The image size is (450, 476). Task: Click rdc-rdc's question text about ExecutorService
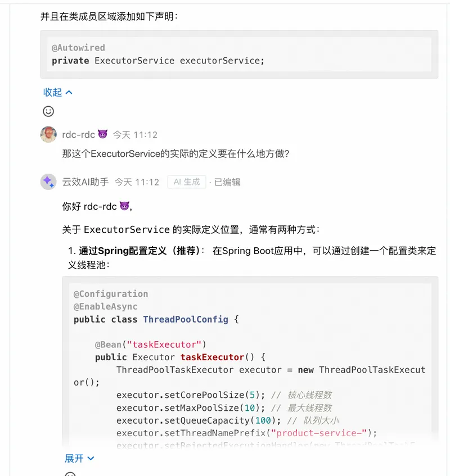(175, 153)
